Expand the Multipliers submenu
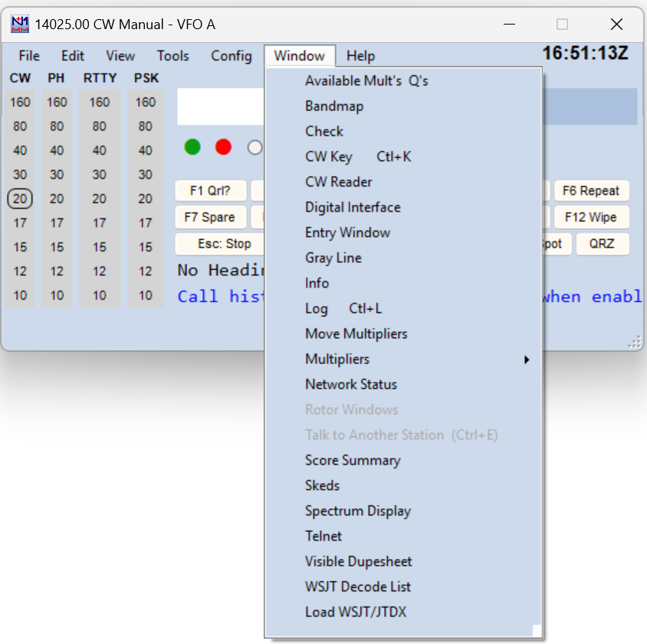Image resolution: width=647 pixels, height=644 pixels. pyautogui.click(x=337, y=359)
